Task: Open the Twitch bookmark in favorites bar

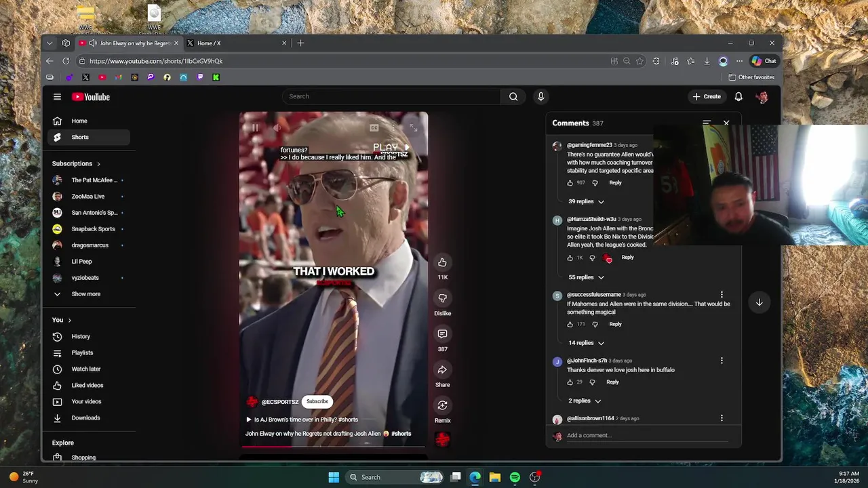Action: click(x=200, y=77)
